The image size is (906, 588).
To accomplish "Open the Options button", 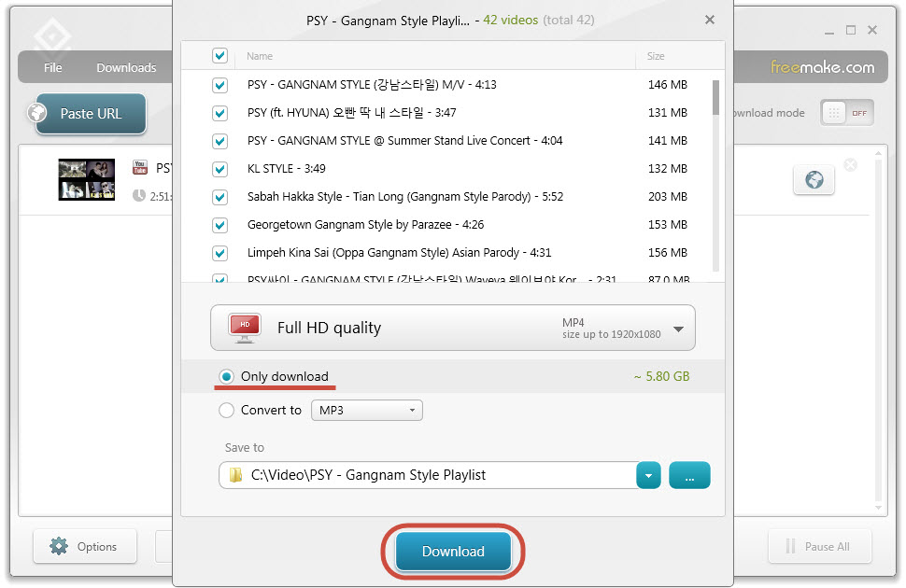I will point(85,546).
